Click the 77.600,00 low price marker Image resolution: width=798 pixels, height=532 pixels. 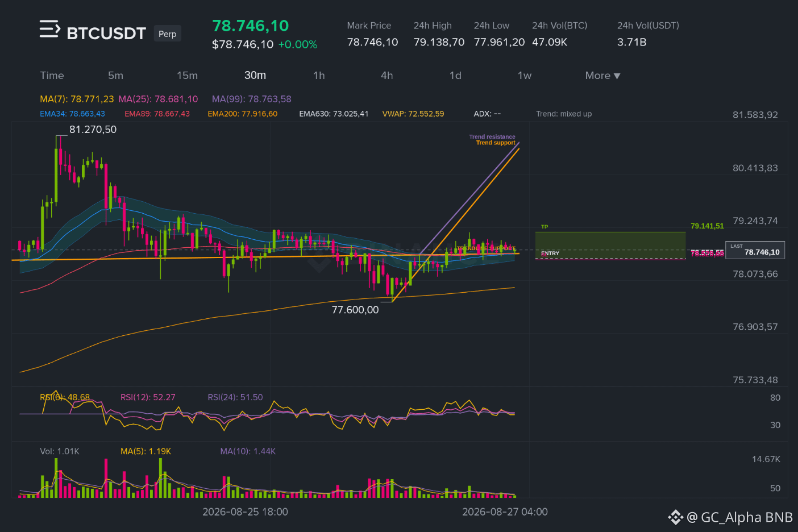click(355, 310)
